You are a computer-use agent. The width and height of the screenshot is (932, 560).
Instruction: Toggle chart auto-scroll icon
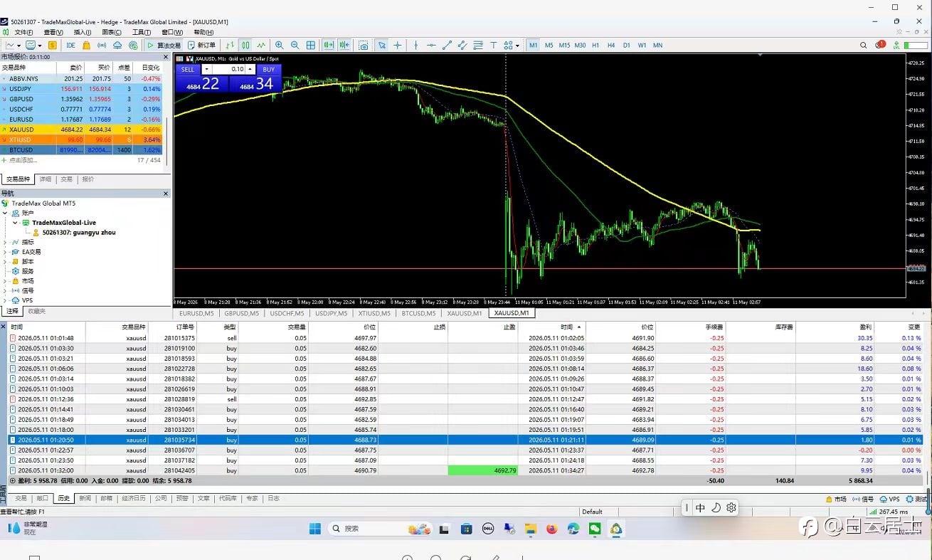click(329, 45)
